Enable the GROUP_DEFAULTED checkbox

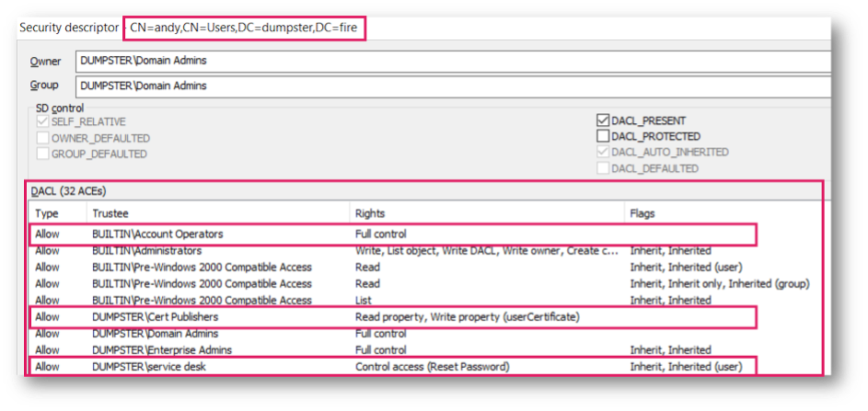[x=42, y=154]
